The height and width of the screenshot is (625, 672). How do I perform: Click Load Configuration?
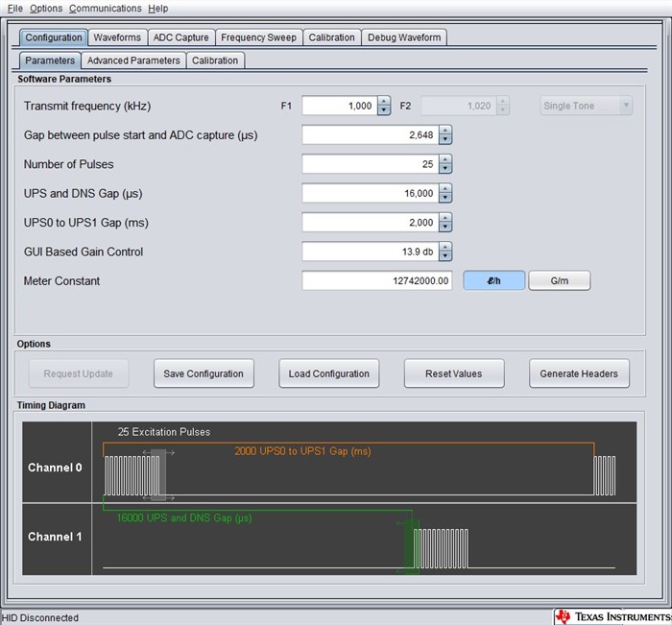coord(328,373)
